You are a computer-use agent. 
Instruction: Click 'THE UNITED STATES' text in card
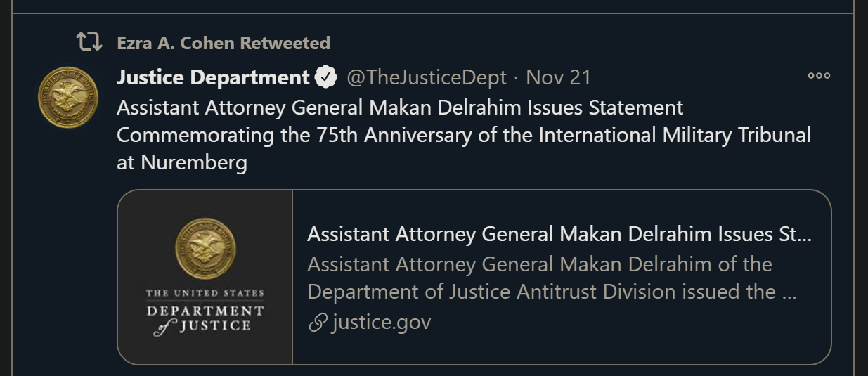tap(205, 293)
